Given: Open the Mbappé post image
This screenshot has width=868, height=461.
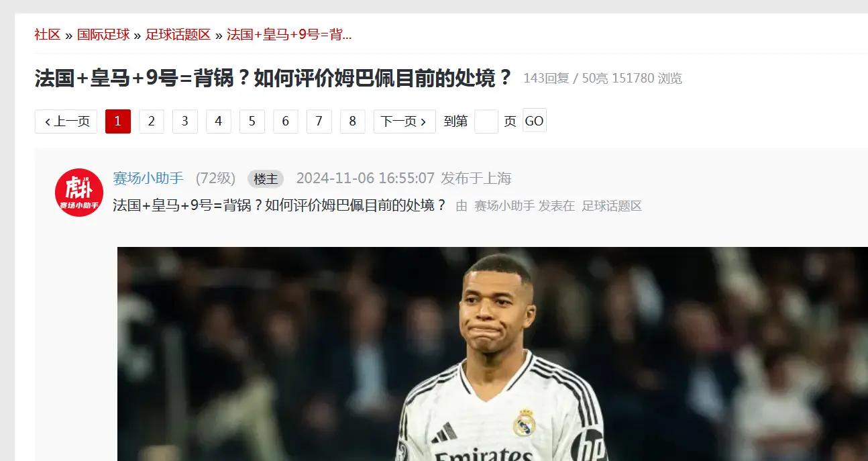Looking at the screenshot, I should 492,354.
